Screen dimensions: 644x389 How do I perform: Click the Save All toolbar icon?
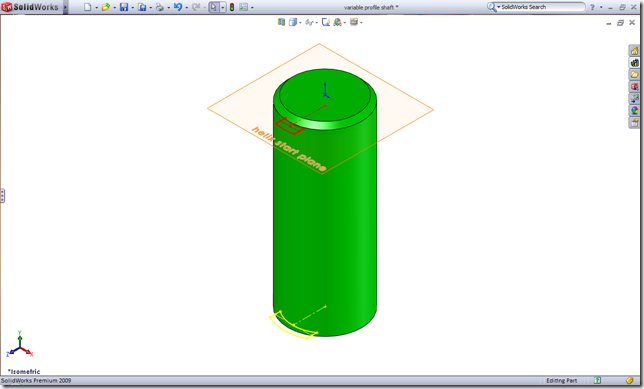pos(142,7)
